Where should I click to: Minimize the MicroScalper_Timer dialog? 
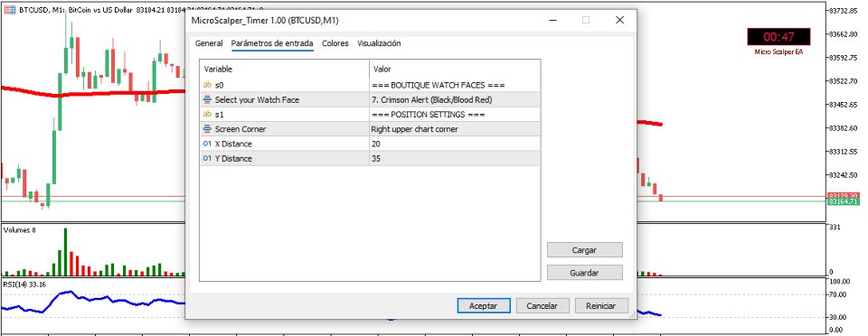[552, 21]
